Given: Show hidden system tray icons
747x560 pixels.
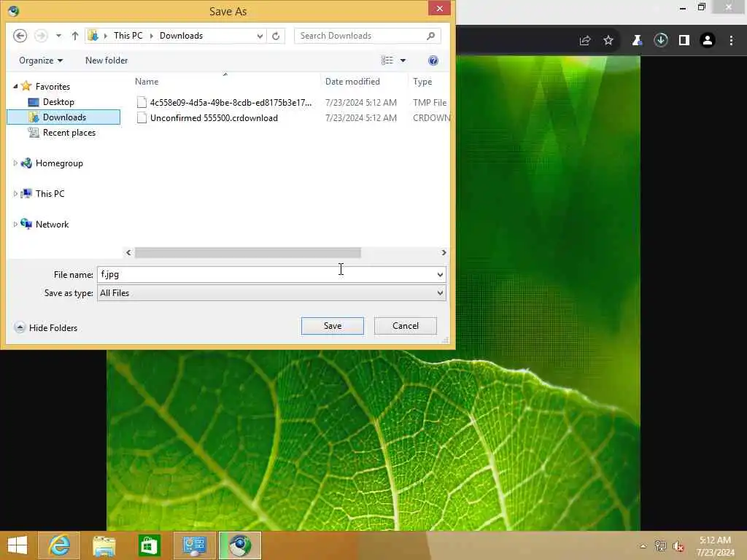Looking at the screenshot, I should coord(643,546).
